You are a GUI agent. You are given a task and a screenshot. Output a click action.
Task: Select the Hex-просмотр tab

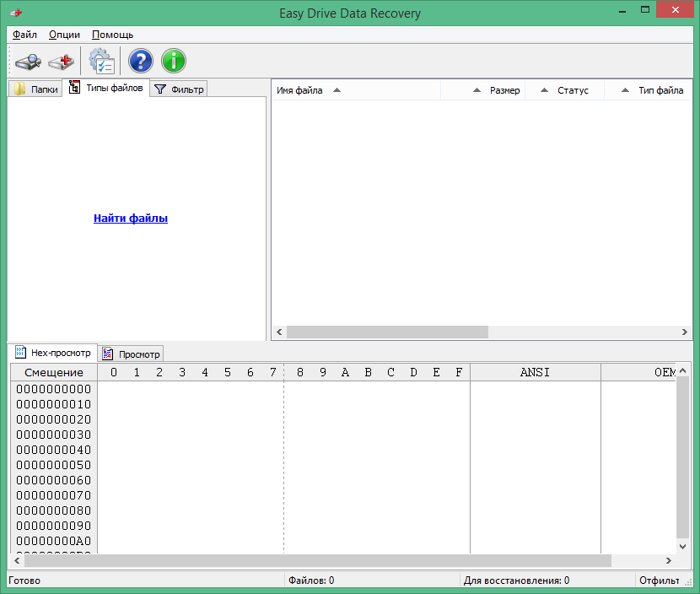tap(52, 353)
